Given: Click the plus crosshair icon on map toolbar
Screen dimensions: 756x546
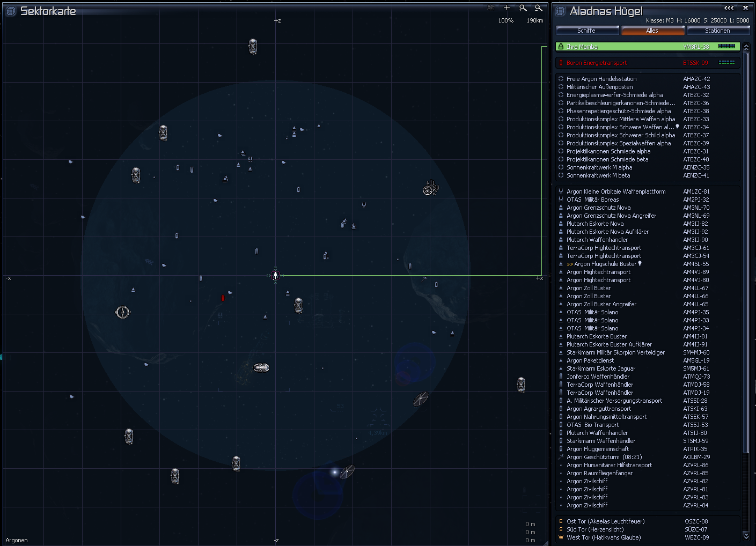Looking at the screenshot, I should (507, 8).
